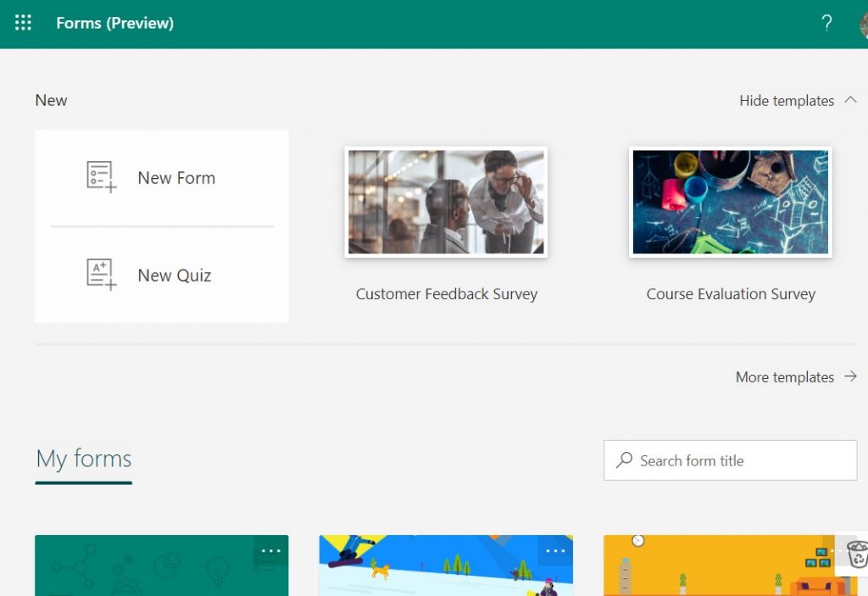Collapse templates with Hide templates chevron
Viewport: 868px width, 596px height.
click(850, 100)
